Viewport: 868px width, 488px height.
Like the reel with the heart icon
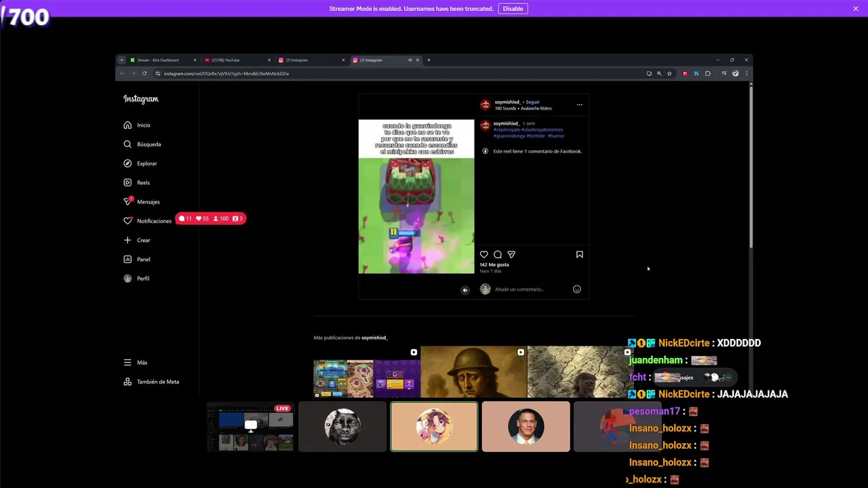pos(484,254)
